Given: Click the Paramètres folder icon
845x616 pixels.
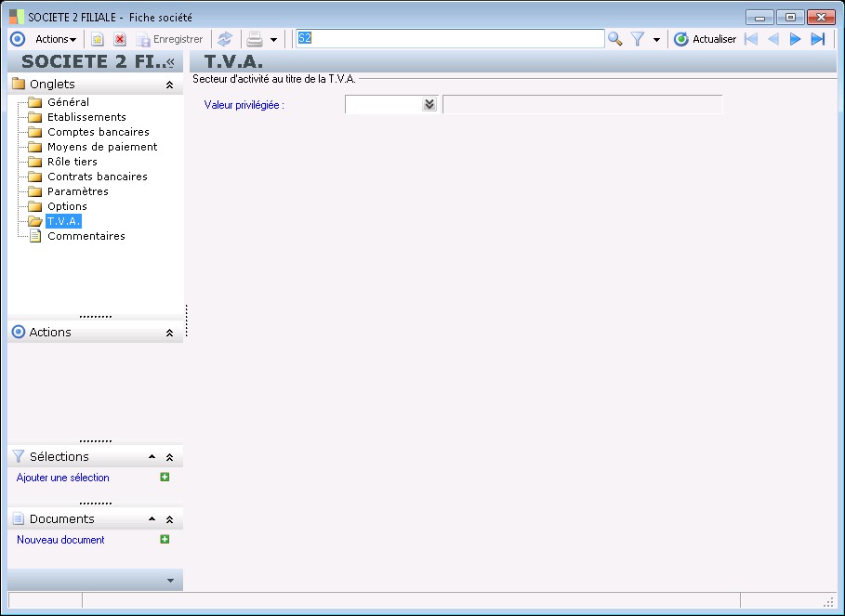Looking at the screenshot, I should point(35,191).
